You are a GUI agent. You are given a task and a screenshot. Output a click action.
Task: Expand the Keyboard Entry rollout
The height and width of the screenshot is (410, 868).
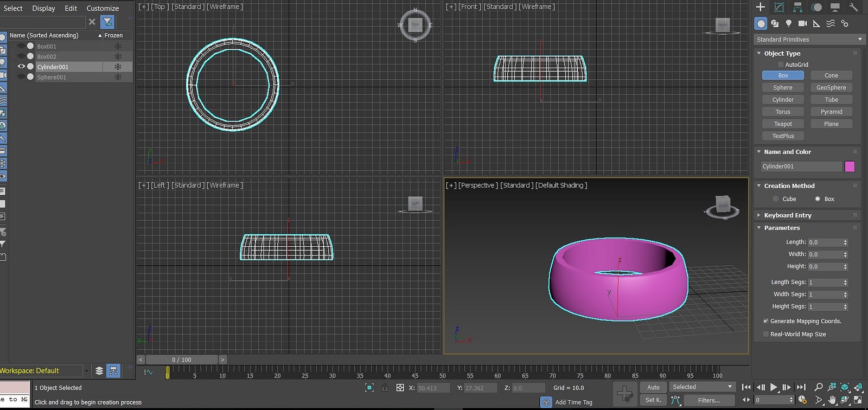788,215
